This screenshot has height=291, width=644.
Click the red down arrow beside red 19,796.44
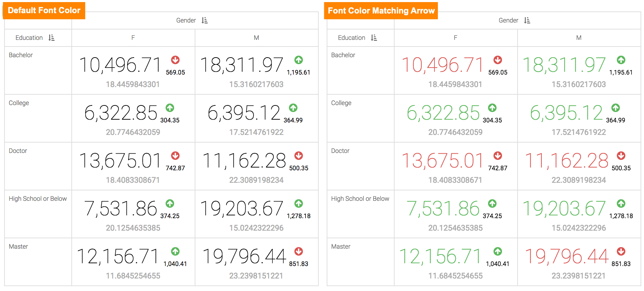point(621,251)
